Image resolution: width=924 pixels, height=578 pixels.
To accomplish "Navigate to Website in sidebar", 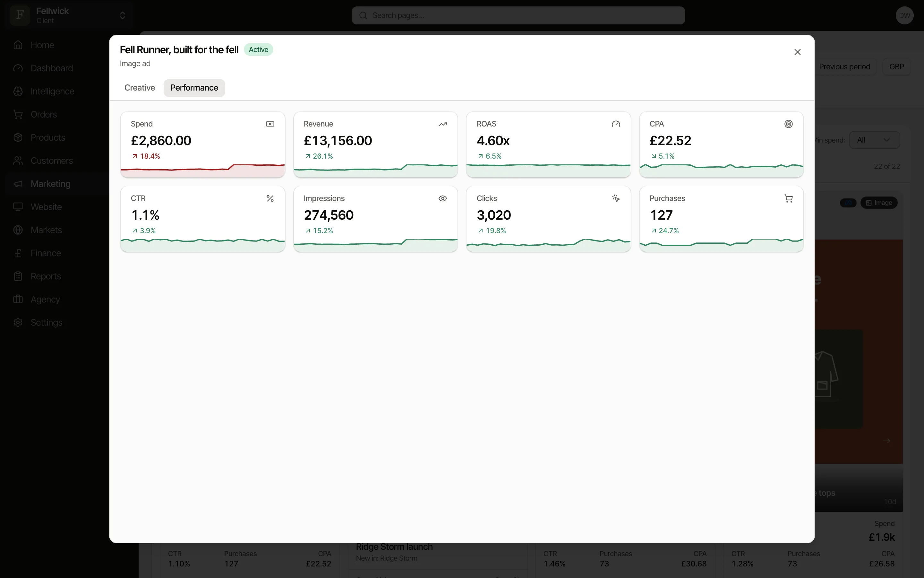I will coord(46,207).
